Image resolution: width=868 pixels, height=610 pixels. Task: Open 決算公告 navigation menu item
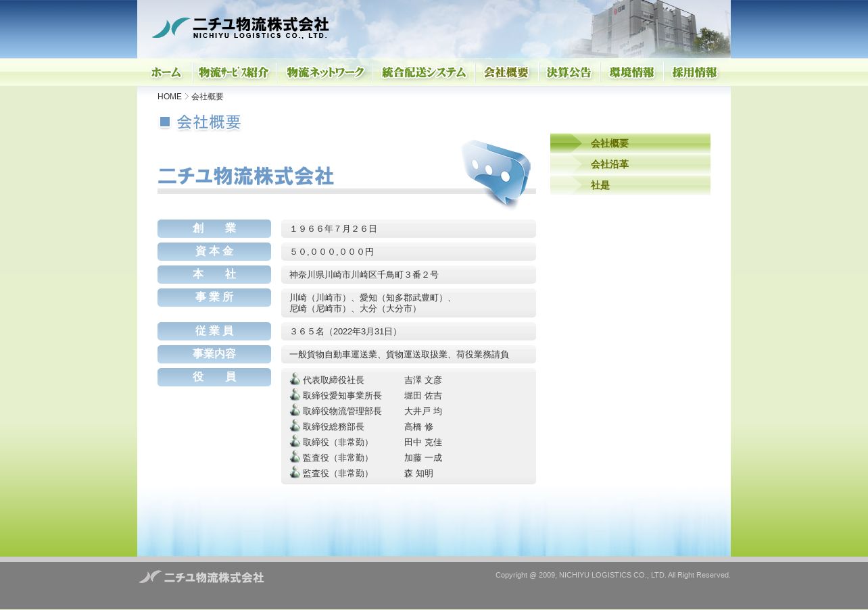(x=569, y=72)
